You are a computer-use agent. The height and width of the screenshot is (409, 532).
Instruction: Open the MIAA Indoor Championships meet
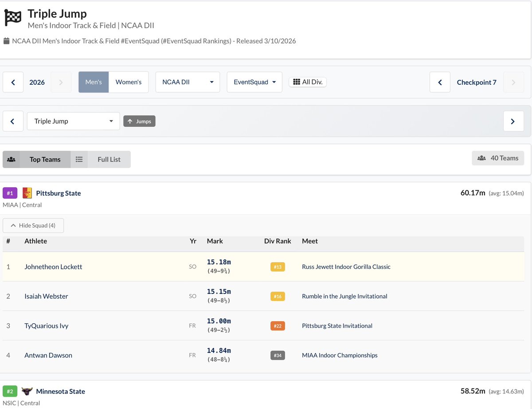(x=340, y=355)
